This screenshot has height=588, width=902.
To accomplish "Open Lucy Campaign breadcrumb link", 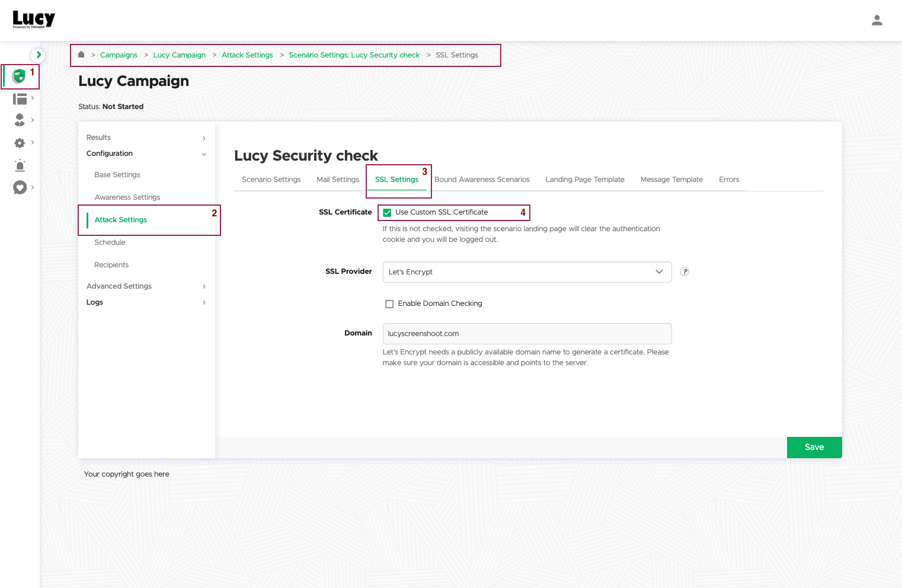I will [180, 55].
